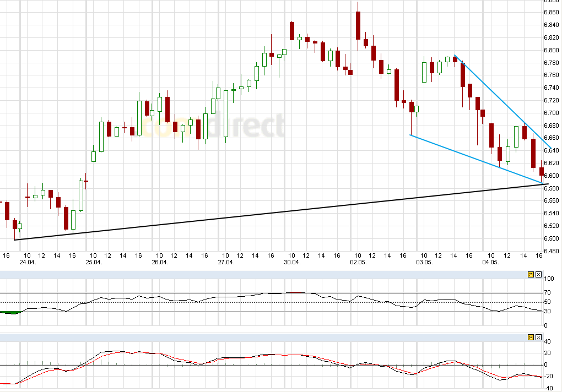Click the 100 level on RSI scale

[549, 279]
